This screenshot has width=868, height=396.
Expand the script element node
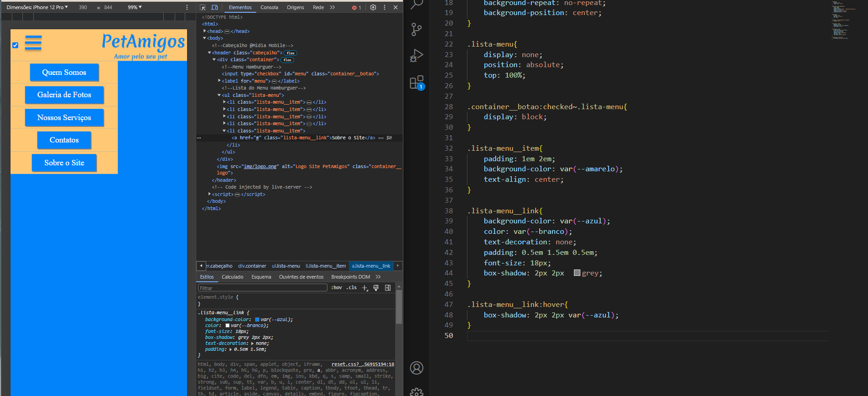pos(209,194)
